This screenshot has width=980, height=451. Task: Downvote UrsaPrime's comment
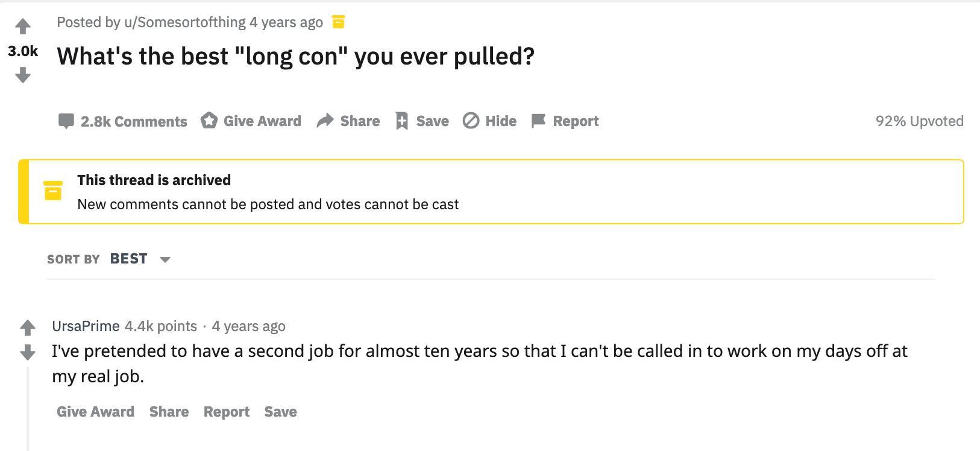point(28,352)
